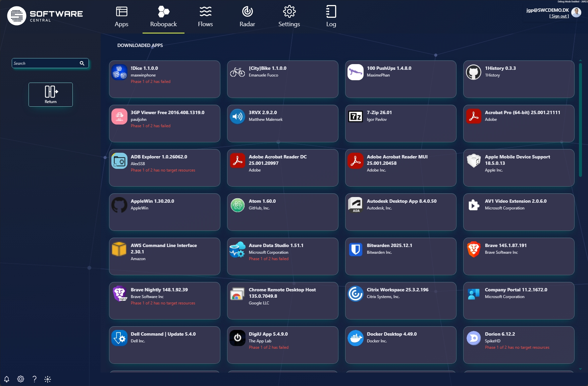
Task: Click the AV1 Video Extension icon
Action: (x=474, y=205)
